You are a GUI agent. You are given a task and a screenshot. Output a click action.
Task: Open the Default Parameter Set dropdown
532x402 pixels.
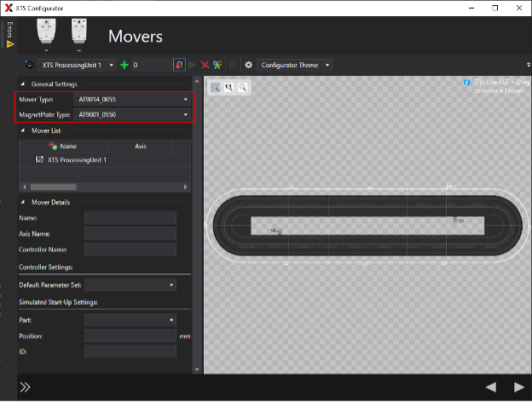click(130, 284)
